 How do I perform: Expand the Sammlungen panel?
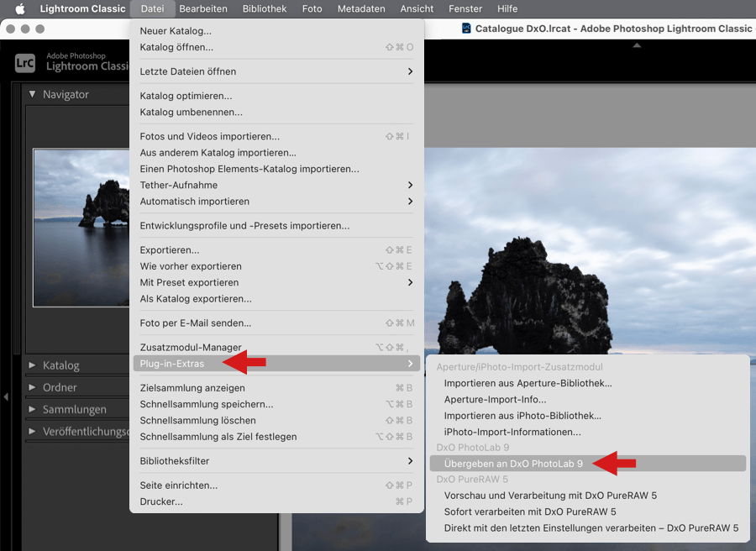(32, 409)
